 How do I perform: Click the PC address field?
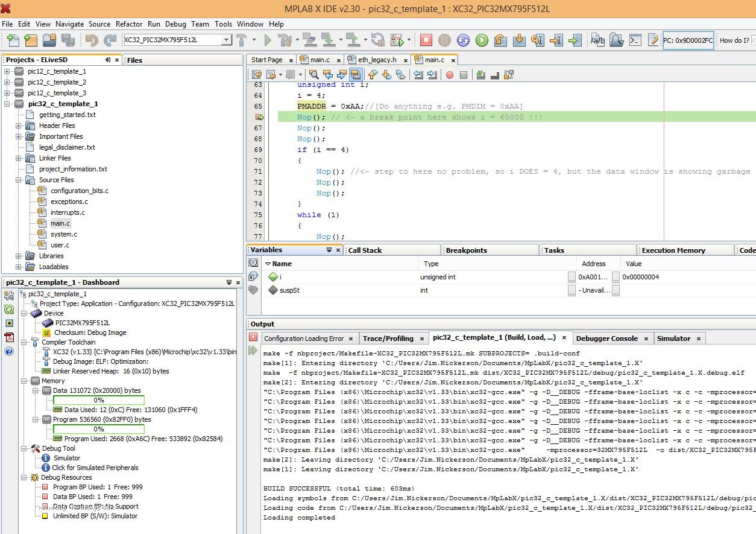(x=688, y=40)
